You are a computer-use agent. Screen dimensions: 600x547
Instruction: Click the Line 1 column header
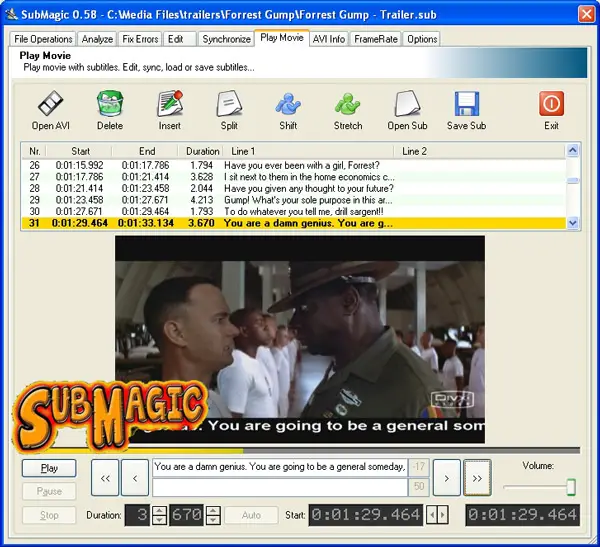309,151
